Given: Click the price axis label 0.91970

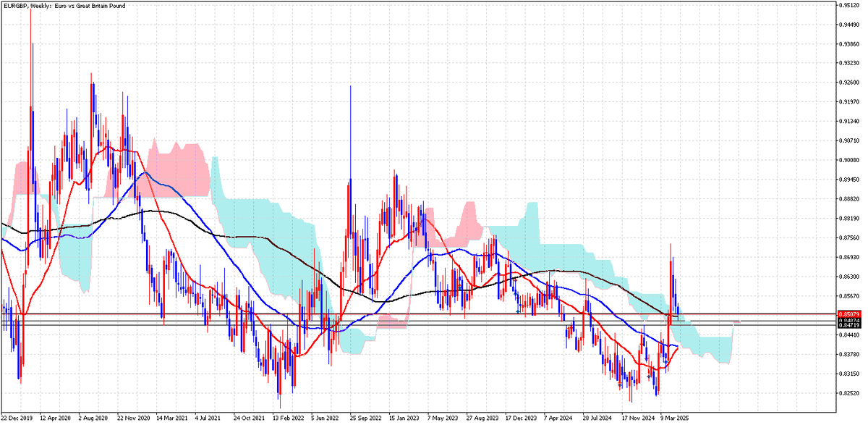Looking at the screenshot, I should pyautogui.click(x=850, y=102).
